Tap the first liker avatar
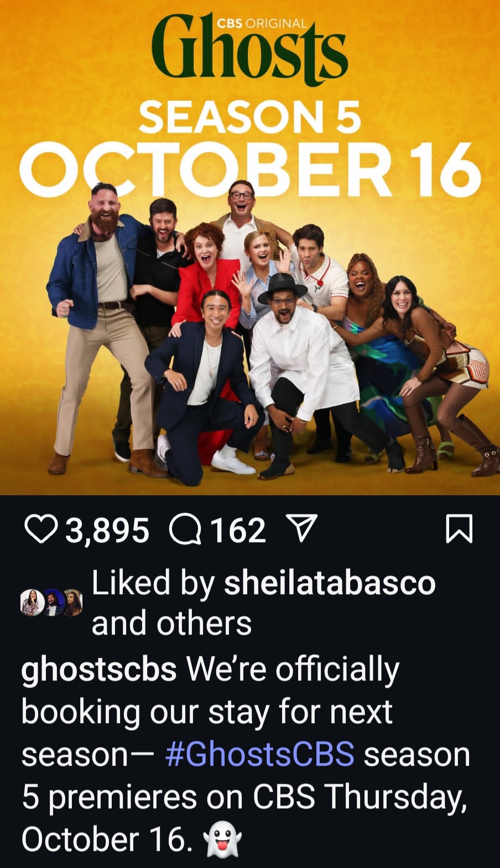This screenshot has height=868, width=500. [x=32, y=602]
